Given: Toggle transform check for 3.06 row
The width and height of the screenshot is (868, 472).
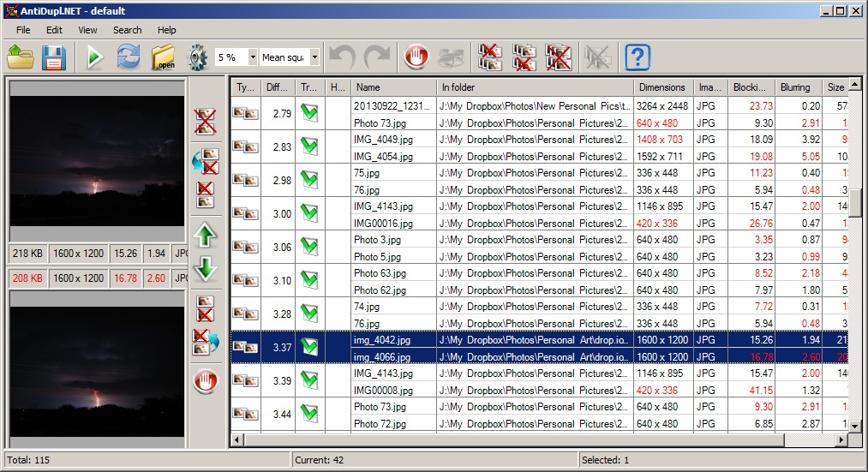Looking at the screenshot, I should 309,247.
